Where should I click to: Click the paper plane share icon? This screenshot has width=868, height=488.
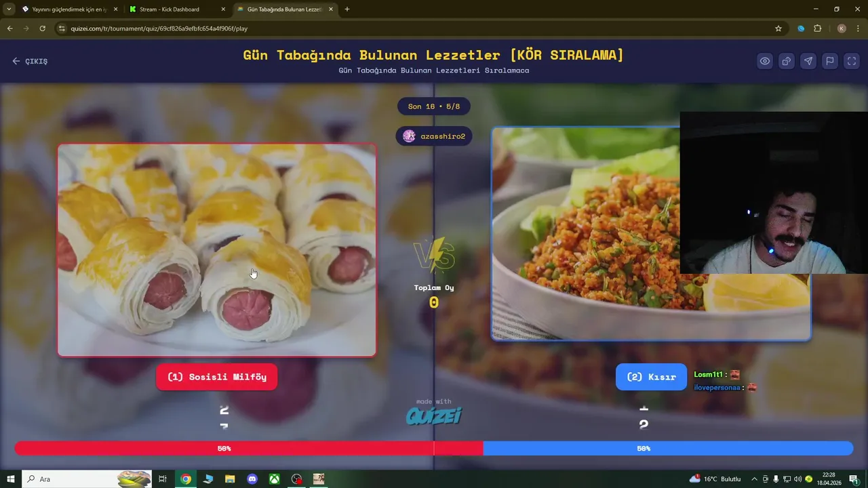point(808,61)
